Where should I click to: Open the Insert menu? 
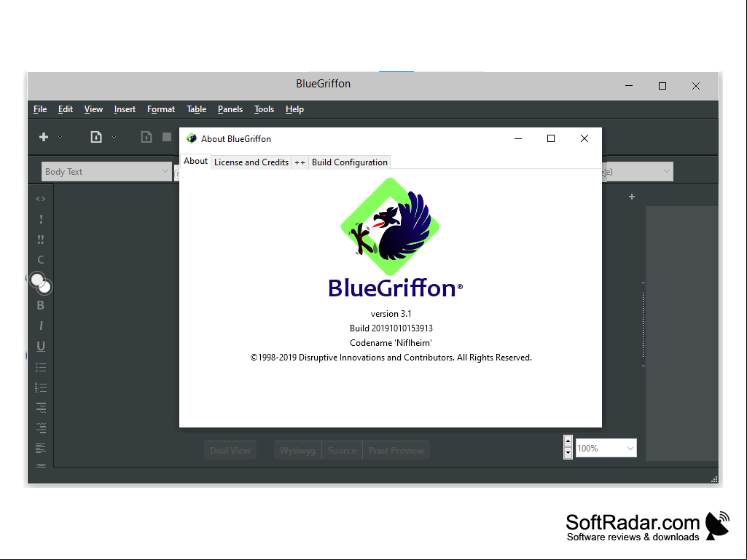click(x=125, y=109)
